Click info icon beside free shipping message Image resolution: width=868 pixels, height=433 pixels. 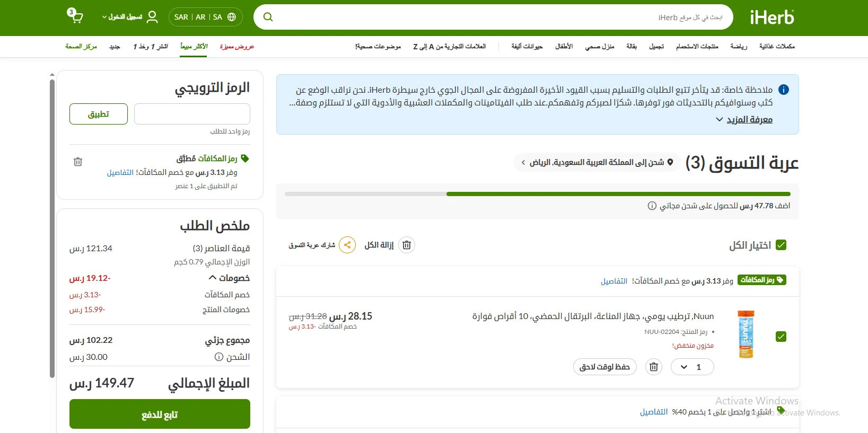(x=652, y=206)
